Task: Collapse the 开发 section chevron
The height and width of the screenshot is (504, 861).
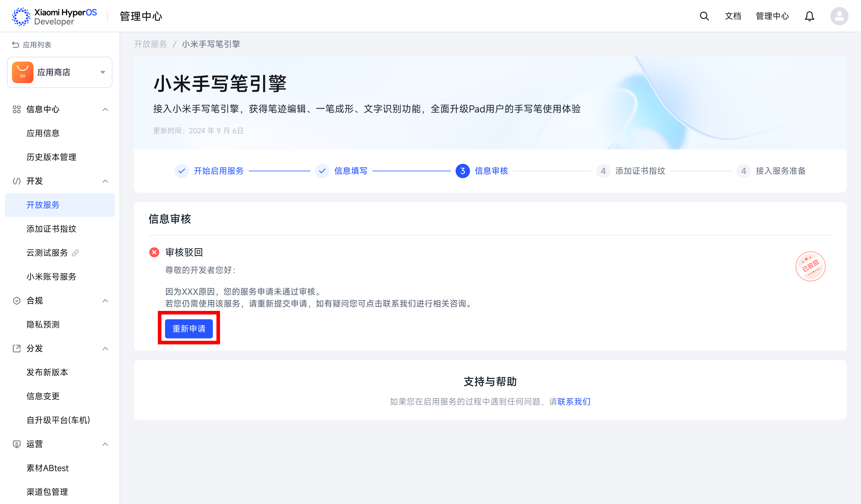Action: click(105, 181)
